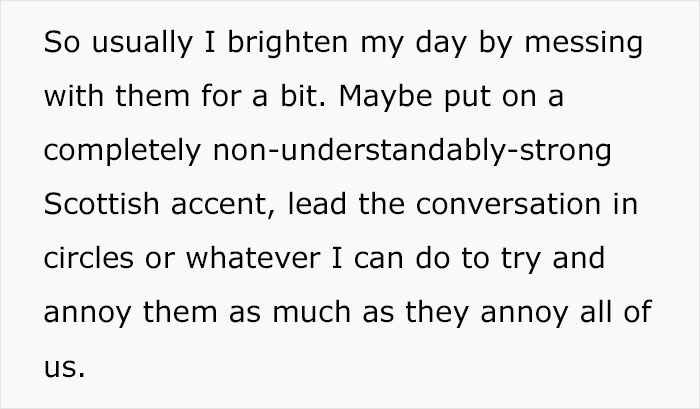Click the word 'usually' in first line
The height and width of the screenshot is (409, 700).
pyautogui.click(x=142, y=44)
